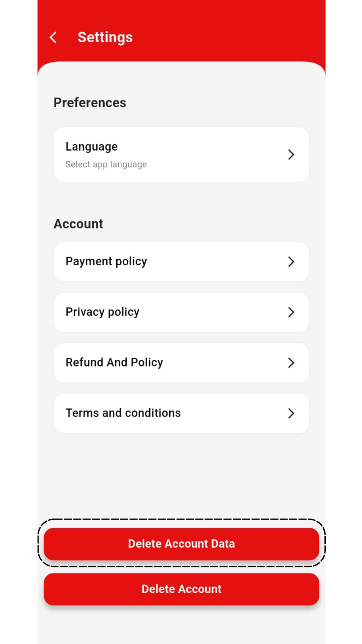Read the Terms and conditions text entry

(123, 413)
